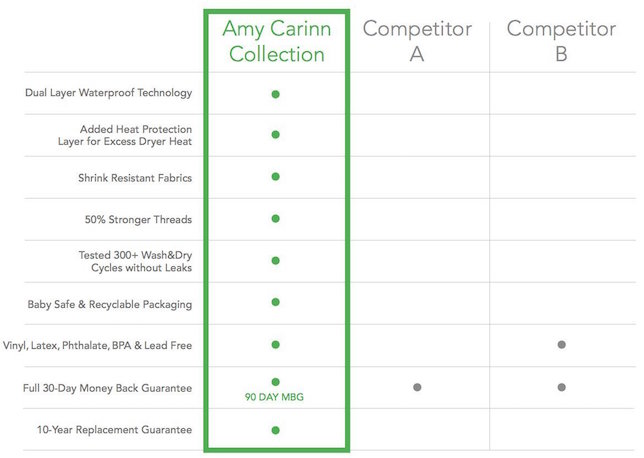644x458 pixels.
Task: Click green dot for 50% Stronger Threads
Action: [x=276, y=219]
